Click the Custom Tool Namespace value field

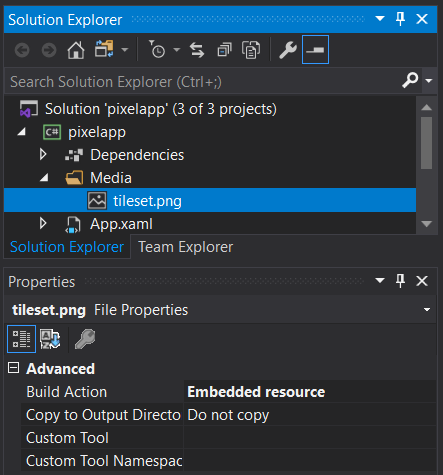click(310, 461)
